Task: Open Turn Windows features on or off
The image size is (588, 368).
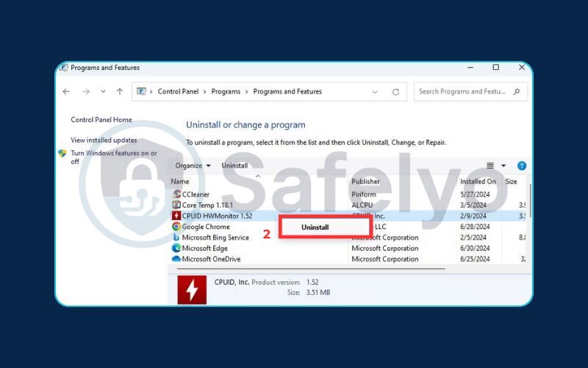Action: click(114, 158)
